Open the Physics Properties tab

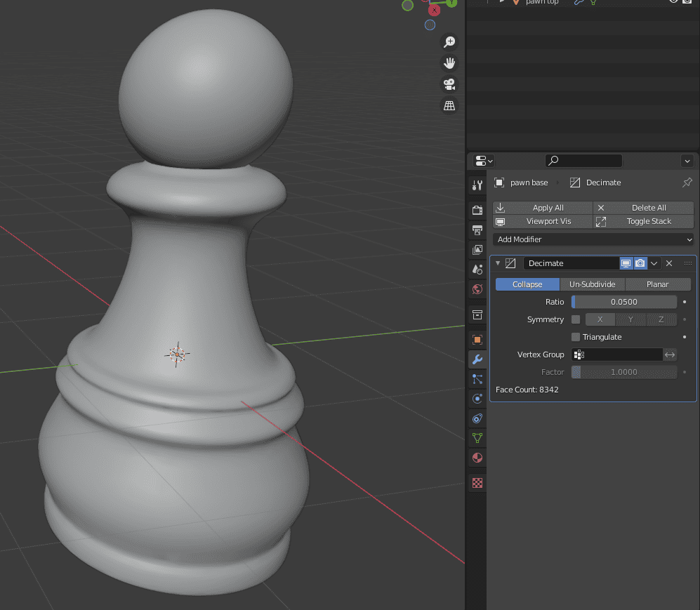click(477, 399)
